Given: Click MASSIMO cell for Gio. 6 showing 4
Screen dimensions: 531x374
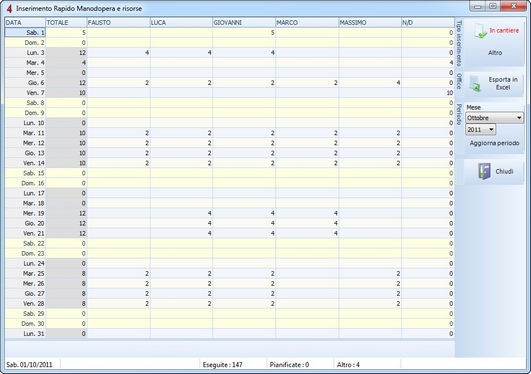Looking at the screenshot, I should click(x=370, y=83).
